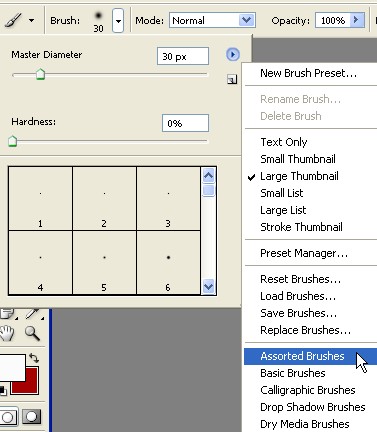
Task: Click the Brush tool icon in options bar
Action: [13, 21]
